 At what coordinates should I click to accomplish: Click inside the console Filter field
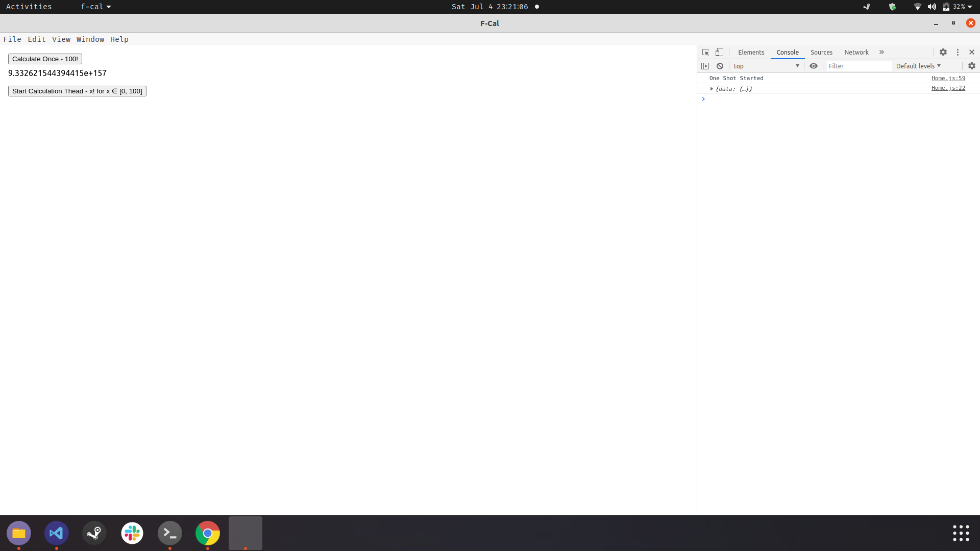pyautogui.click(x=859, y=66)
